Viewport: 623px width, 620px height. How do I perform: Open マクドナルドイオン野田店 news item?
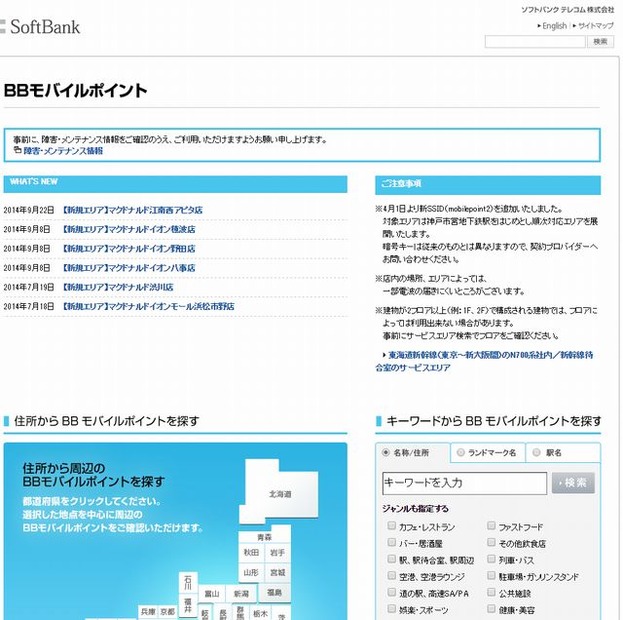click(129, 249)
